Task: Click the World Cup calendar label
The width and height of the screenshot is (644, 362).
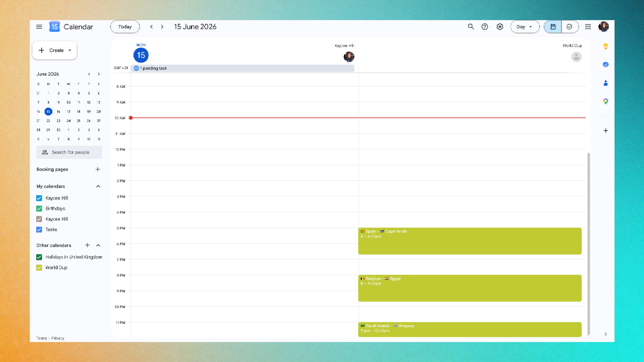Action: (x=56, y=268)
